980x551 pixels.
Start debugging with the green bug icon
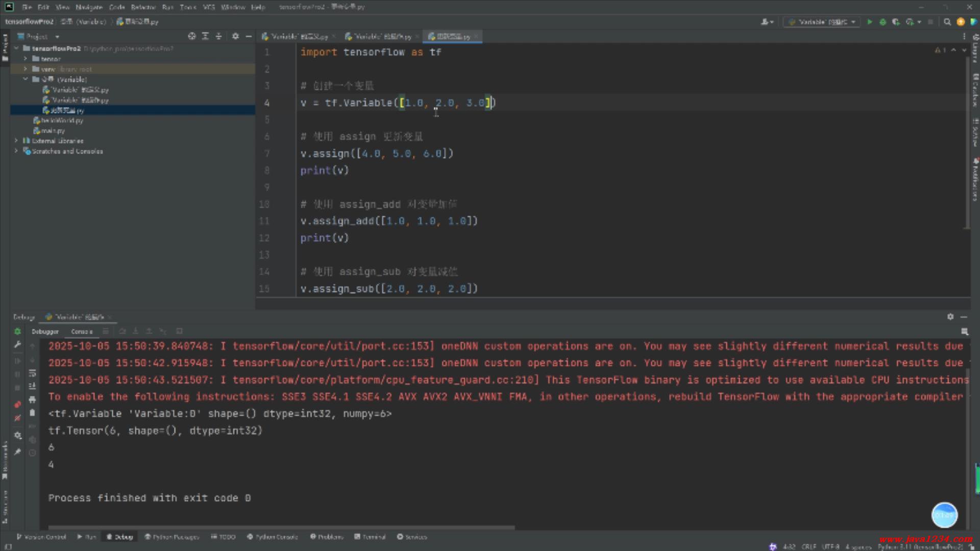(x=883, y=22)
